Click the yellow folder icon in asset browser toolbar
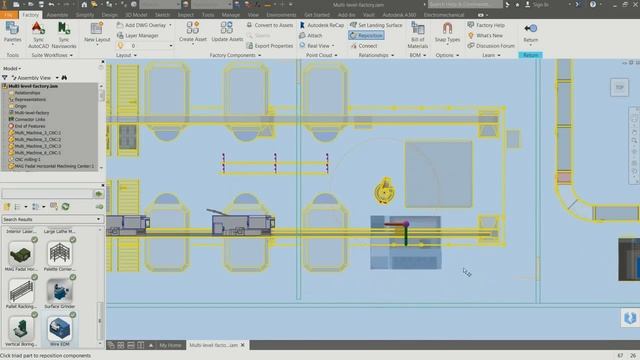 (x=7, y=207)
